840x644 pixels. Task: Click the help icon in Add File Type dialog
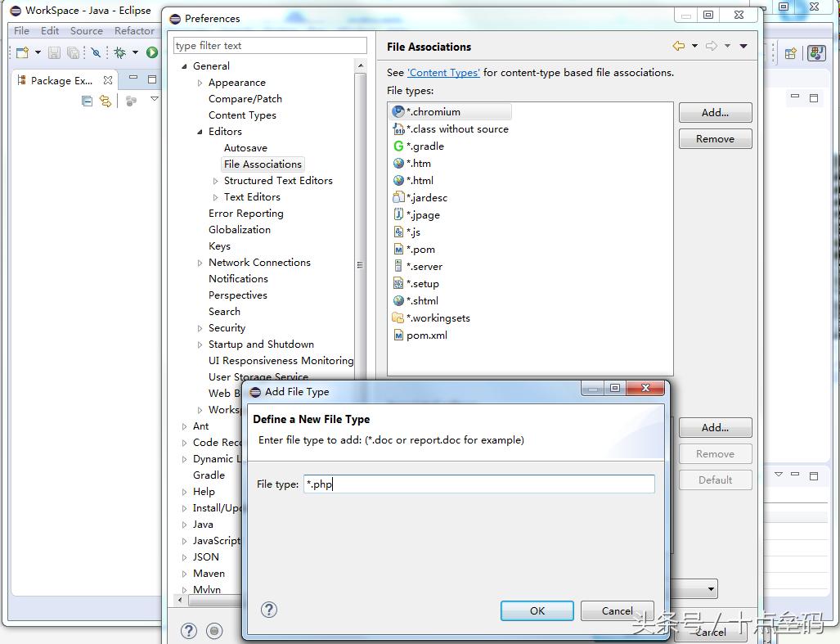point(268,610)
